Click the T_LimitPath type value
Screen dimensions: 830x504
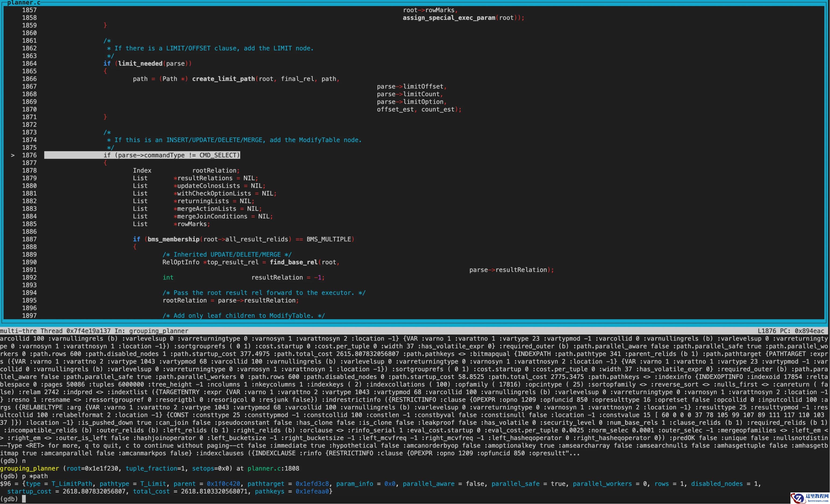click(x=72, y=484)
